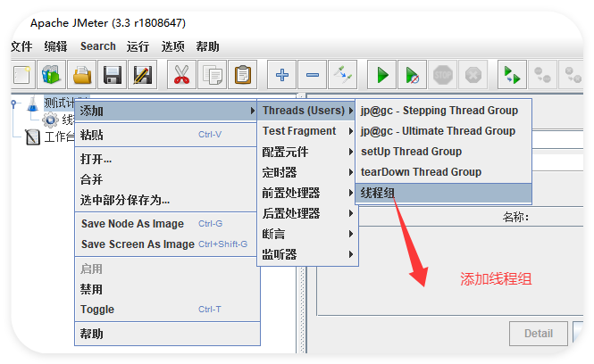This screenshot has width=594, height=364.
Task: Open the Search menu
Action: click(x=98, y=46)
